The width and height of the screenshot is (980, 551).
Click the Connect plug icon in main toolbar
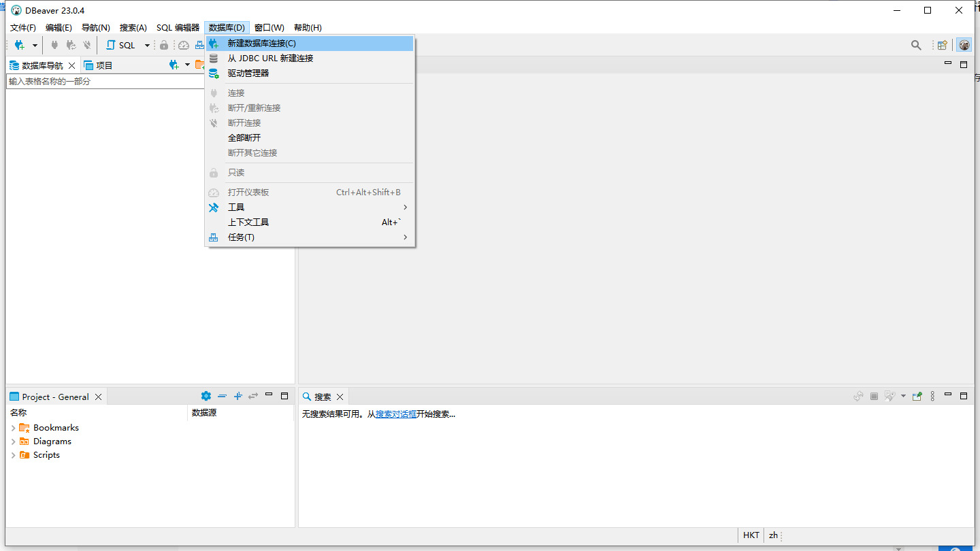pos(54,46)
